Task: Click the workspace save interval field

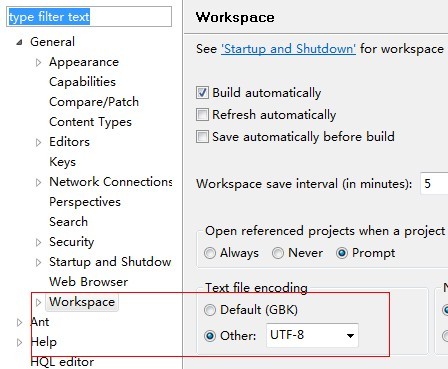Action: click(x=434, y=184)
